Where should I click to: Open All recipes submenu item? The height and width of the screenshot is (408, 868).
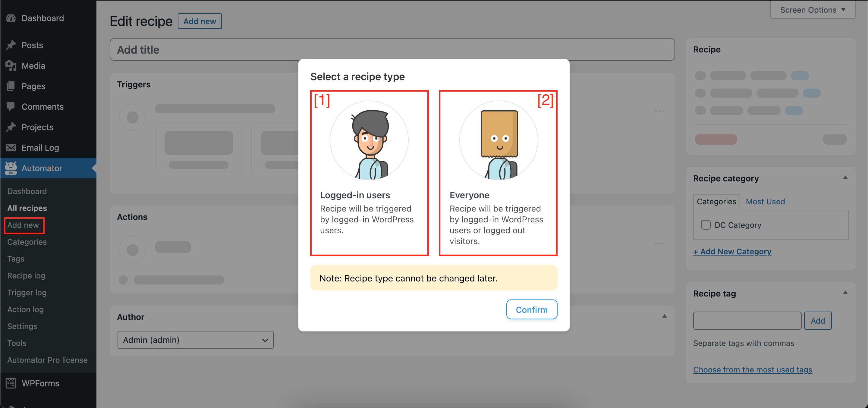[27, 208]
